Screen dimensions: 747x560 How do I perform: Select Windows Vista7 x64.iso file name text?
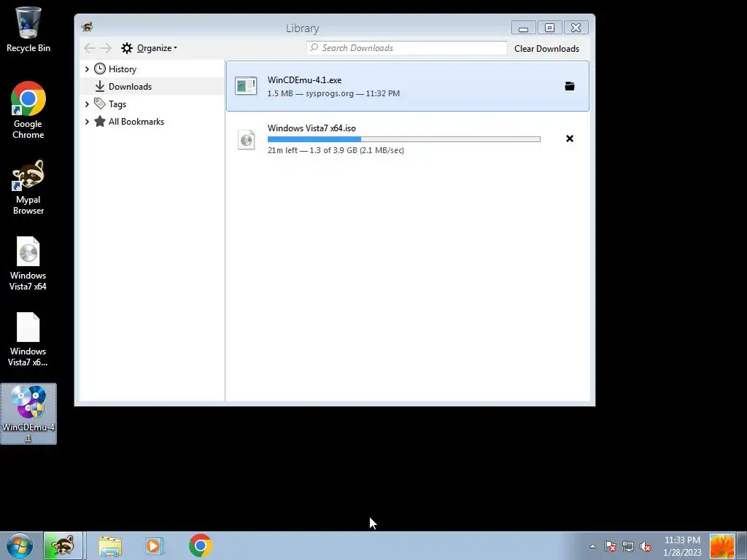pos(311,128)
